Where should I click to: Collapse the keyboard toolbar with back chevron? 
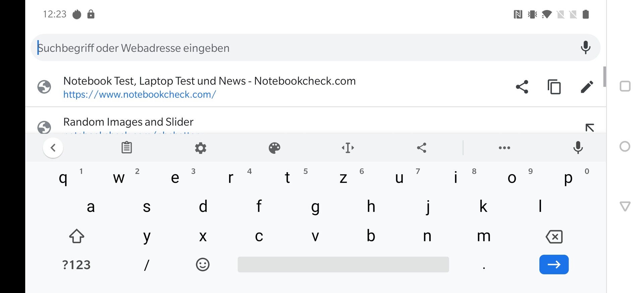(53, 148)
